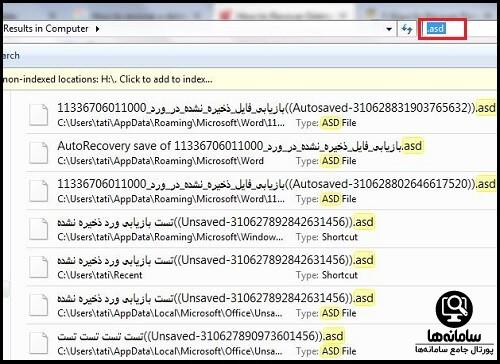Click path C:\Users\tati\AppData\Roaming\Microsoft\Word without ellipsis
This screenshot has width=500, height=364.
160,161
